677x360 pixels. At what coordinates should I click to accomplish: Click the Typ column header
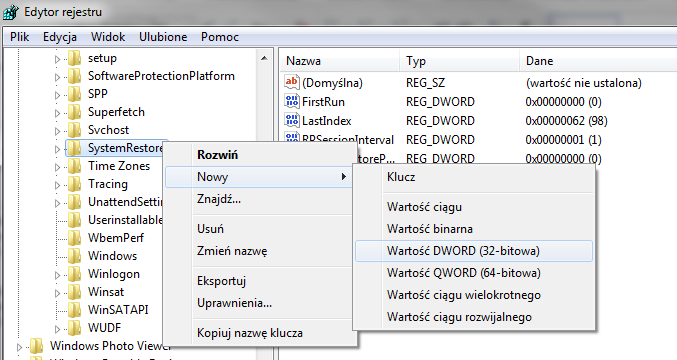[x=459, y=61]
